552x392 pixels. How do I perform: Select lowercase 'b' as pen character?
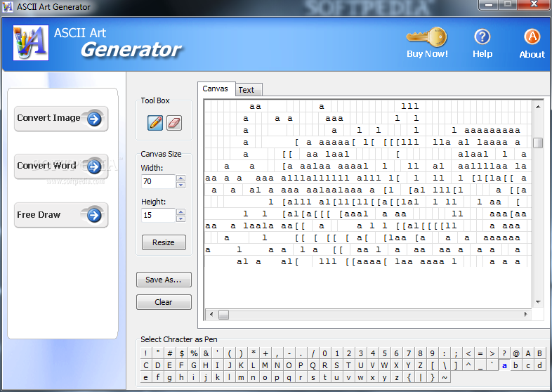[x=516, y=365]
